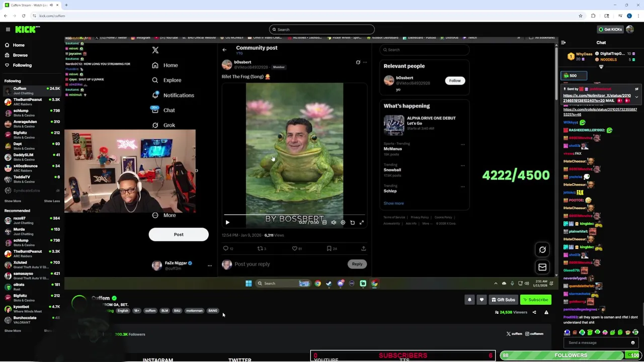Open cuffem X profile link
The width and height of the screenshot is (644, 362).
(x=514, y=334)
